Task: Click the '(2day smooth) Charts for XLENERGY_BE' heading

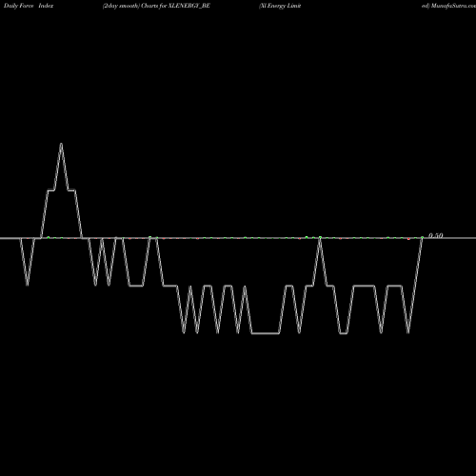Action: tap(156, 6)
